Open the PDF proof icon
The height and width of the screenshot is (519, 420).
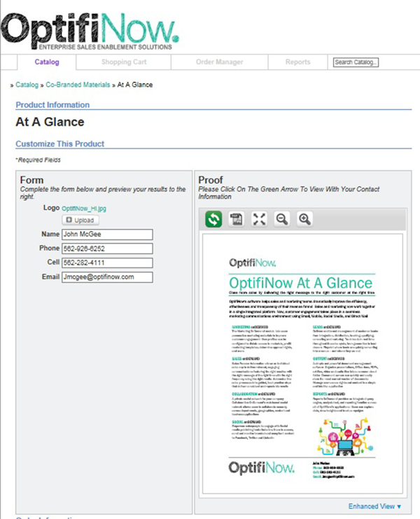(x=237, y=219)
